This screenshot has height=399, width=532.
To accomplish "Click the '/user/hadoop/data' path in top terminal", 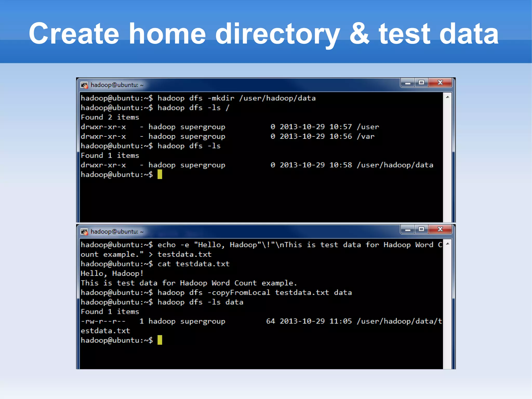I will point(395,165).
